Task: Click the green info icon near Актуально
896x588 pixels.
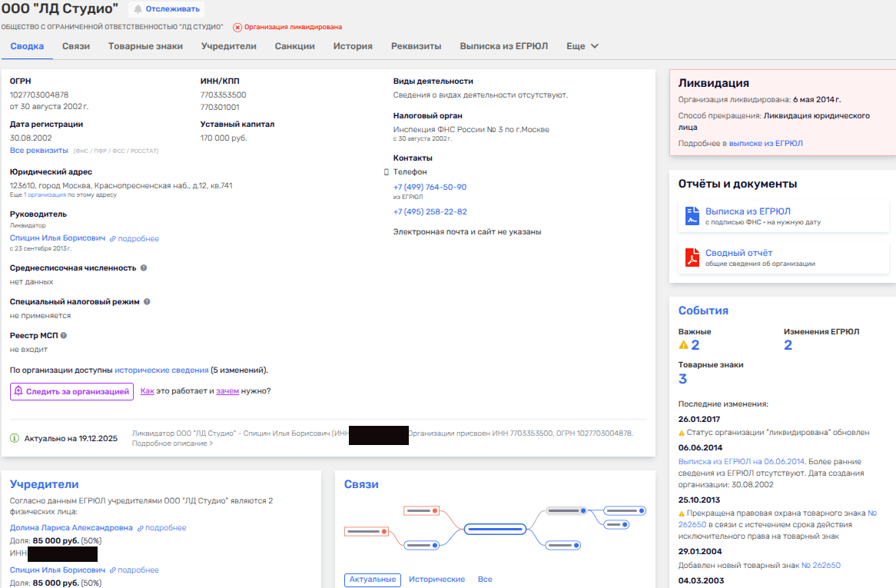Action: (x=14, y=438)
